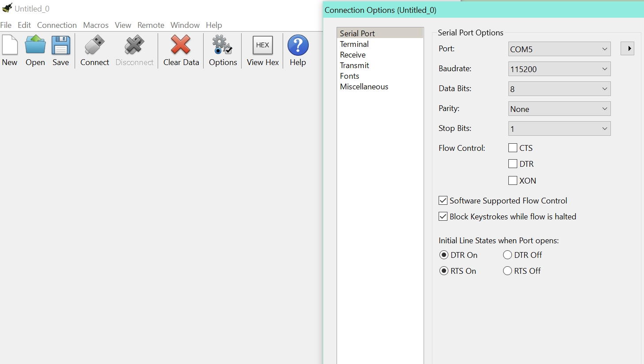Open a file with the Open icon
Image resolution: width=644 pixels, height=364 pixels.
coord(35,46)
